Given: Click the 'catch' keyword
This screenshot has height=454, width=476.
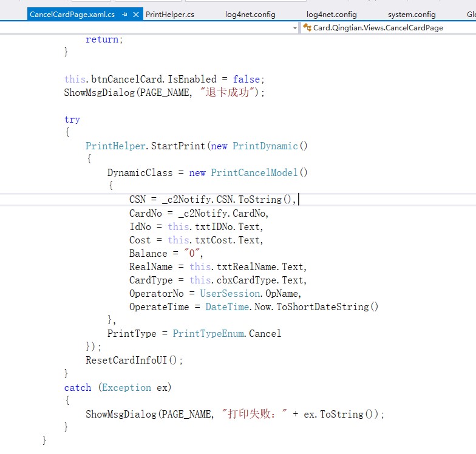Looking at the screenshot, I should [x=78, y=387].
